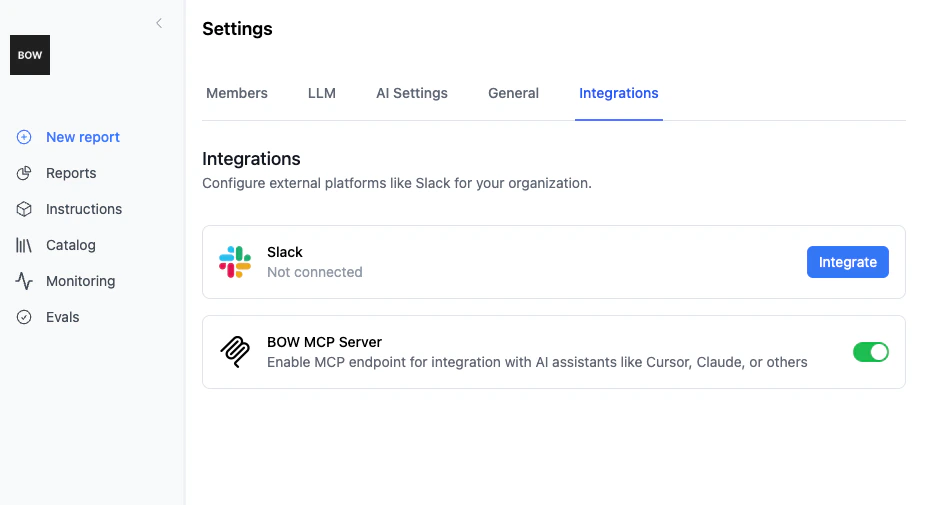Open the AI Settings tab
This screenshot has width=951, height=505.
click(412, 93)
